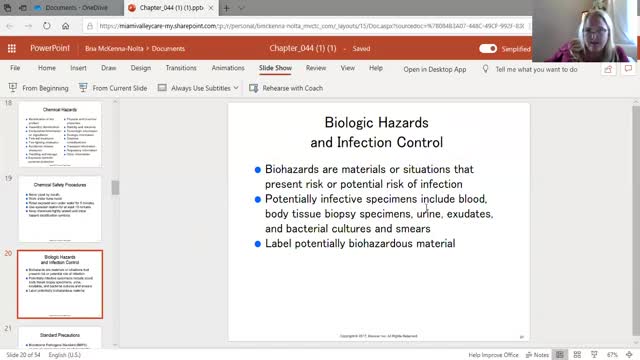Open the Animations ribbon tab
Viewport: 640px width, 360px height.
pos(228,68)
